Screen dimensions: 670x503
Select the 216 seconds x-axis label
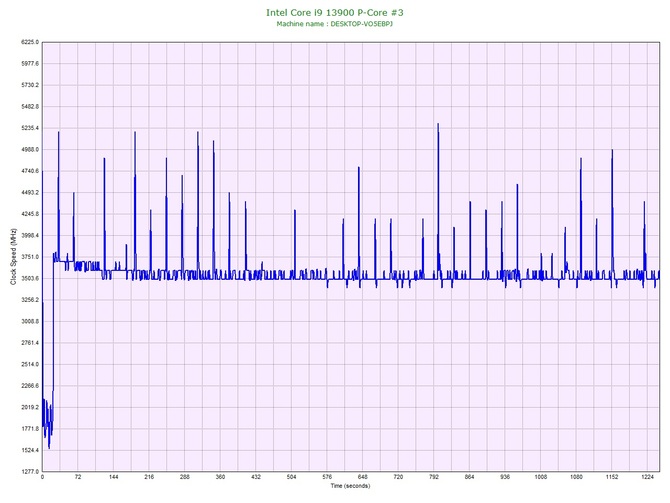149,477
